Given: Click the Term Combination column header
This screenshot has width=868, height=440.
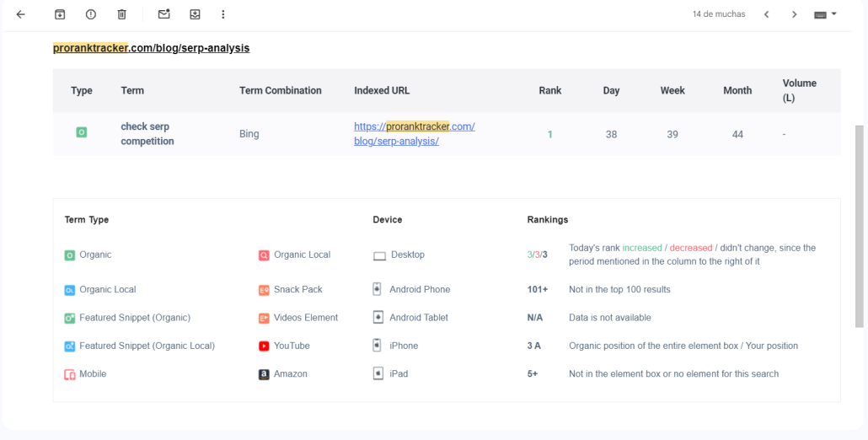Looking at the screenshot, I should 280,91.
